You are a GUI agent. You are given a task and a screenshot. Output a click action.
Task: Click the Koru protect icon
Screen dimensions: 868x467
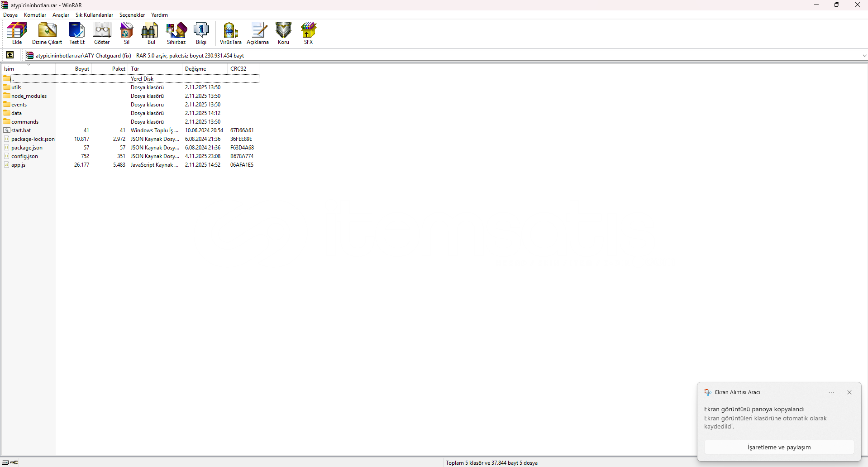point(283,33)
